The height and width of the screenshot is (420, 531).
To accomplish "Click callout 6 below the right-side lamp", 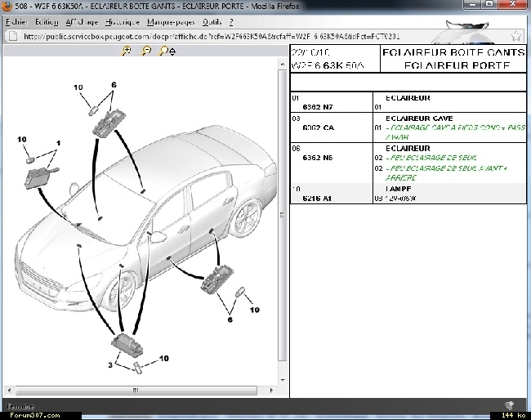I will pyautogui.click(x=230, y=319).
